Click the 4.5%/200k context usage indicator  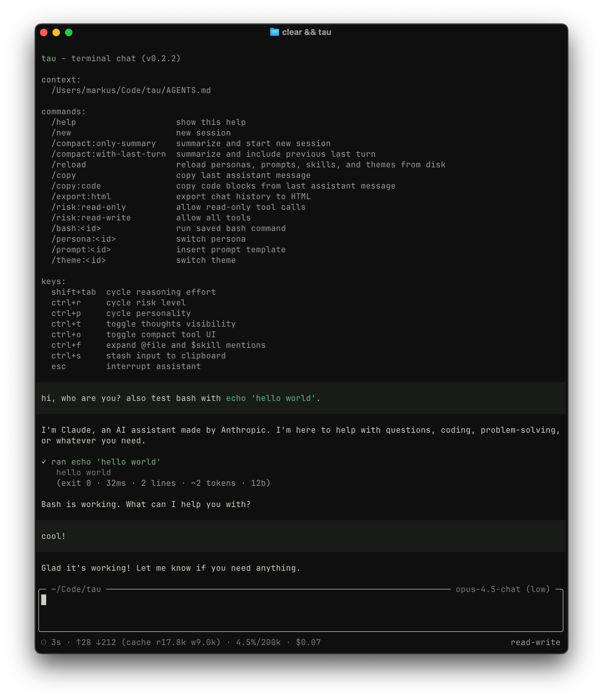[x=258, y=642]
